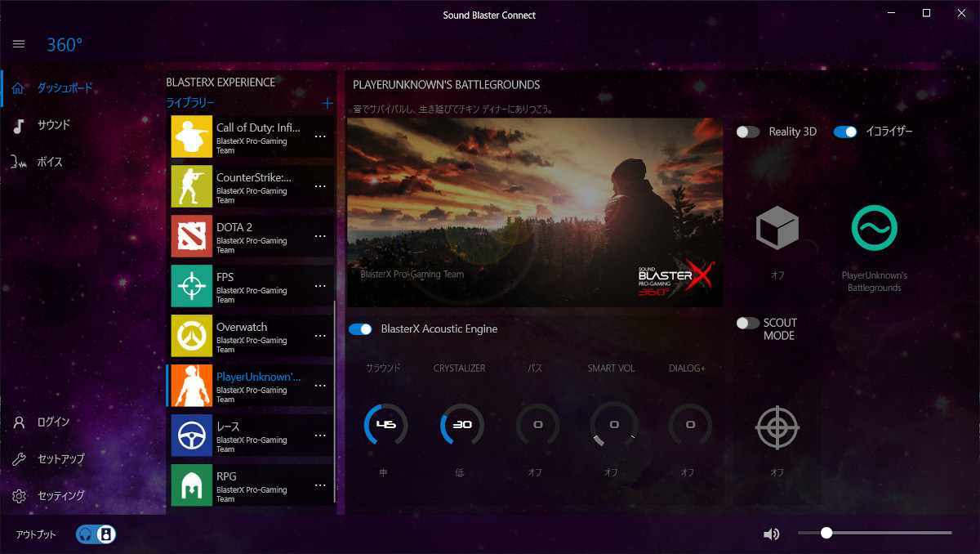Click the PlayerUnknown's Battlegrounds equalizer preset label
This screenshot has width=980, height=554.
874,282
